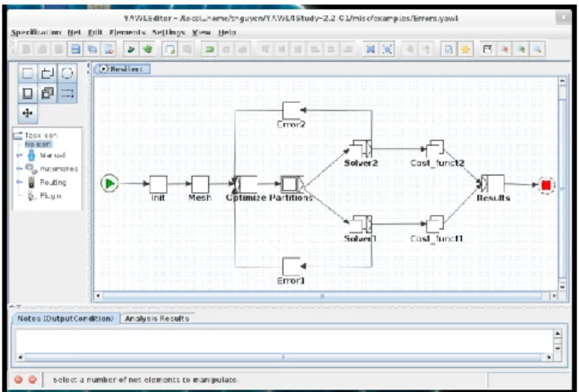
Task: Click the canvas scrollbar up arrow
Action: tap(562, 81)
